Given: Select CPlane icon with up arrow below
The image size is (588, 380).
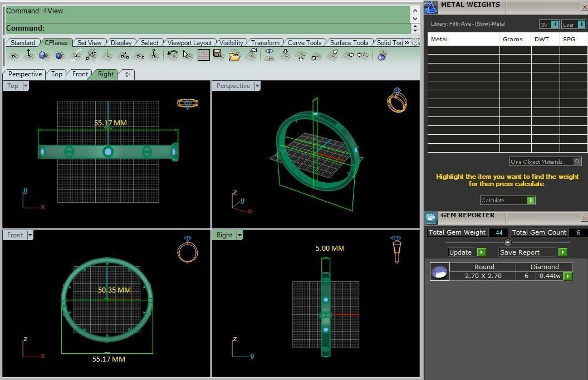Looking at the screenshot, I should pyautogui.click(x=300, y=56).
